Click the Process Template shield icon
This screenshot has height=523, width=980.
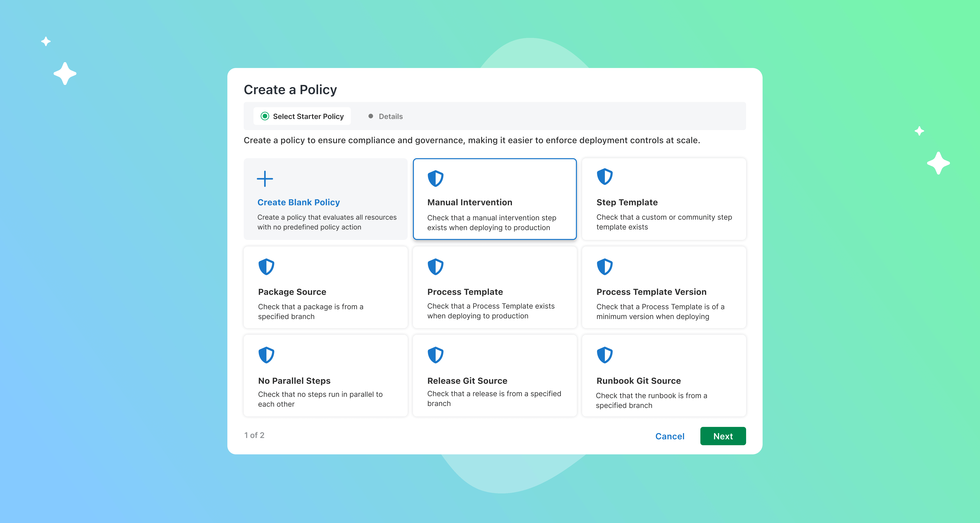[x=436, y=266]
